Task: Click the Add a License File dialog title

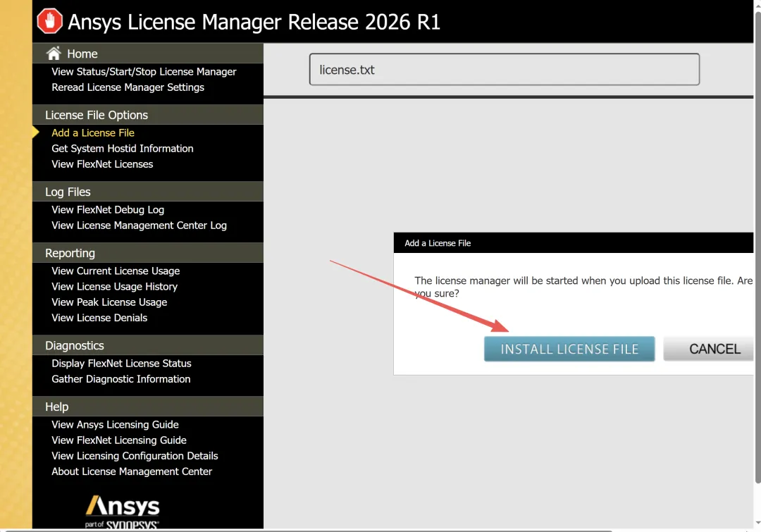Action: click(438, 242)
